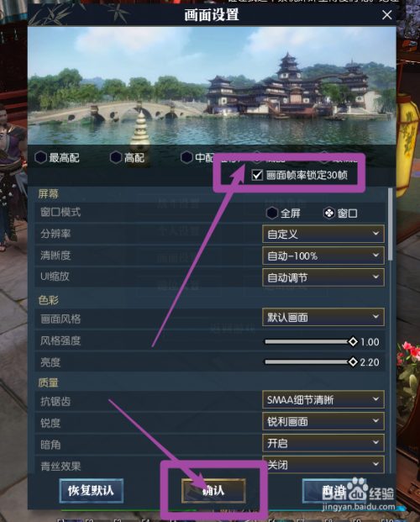The height and width of the screenshot is (522, 420).
Task: Close the 画面设置 dialog
Action: 386,14
